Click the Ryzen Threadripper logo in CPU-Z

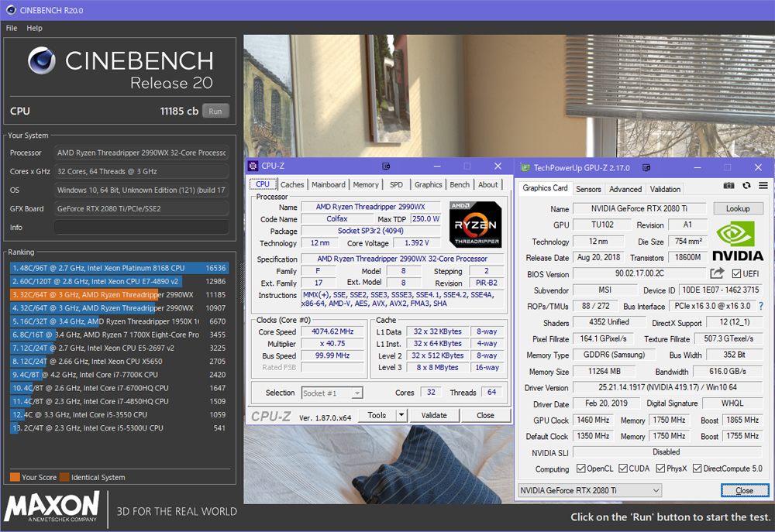(474, 224)
